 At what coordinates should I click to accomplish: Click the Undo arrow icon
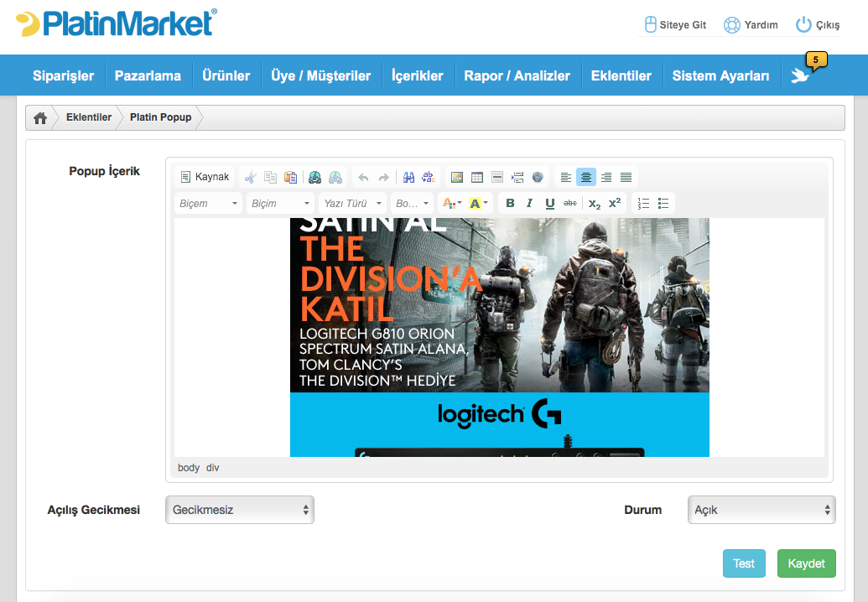[363, 177]
